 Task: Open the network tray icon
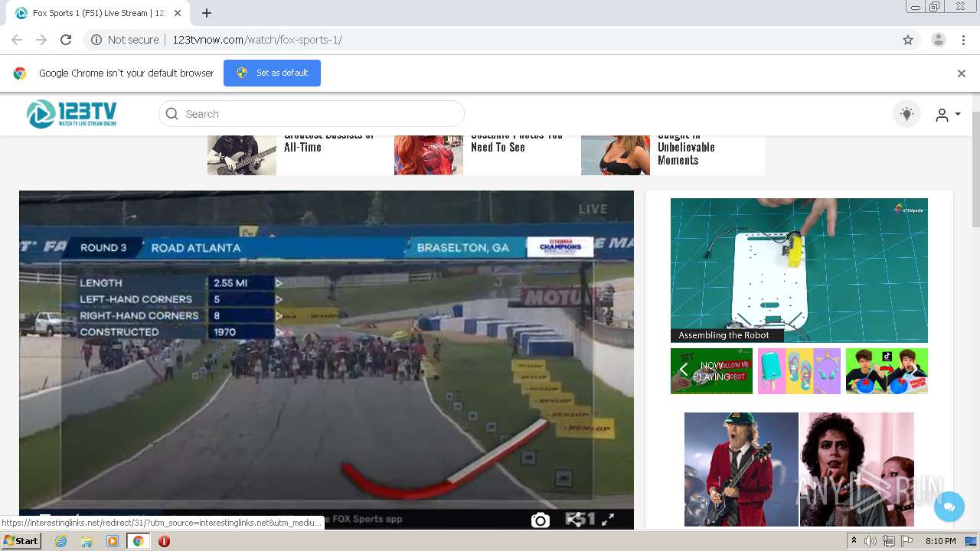[888, 541]
